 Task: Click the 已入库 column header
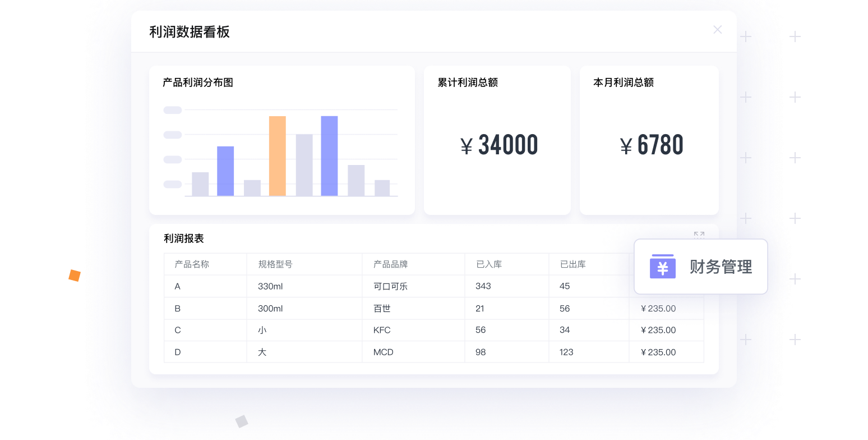(x=488, y=264)
